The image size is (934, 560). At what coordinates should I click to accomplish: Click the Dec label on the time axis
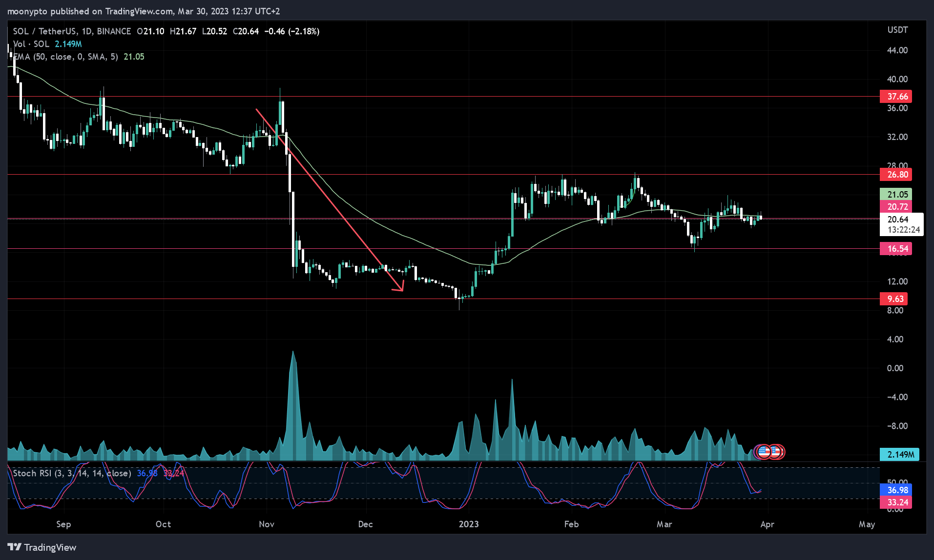point(365,524)
